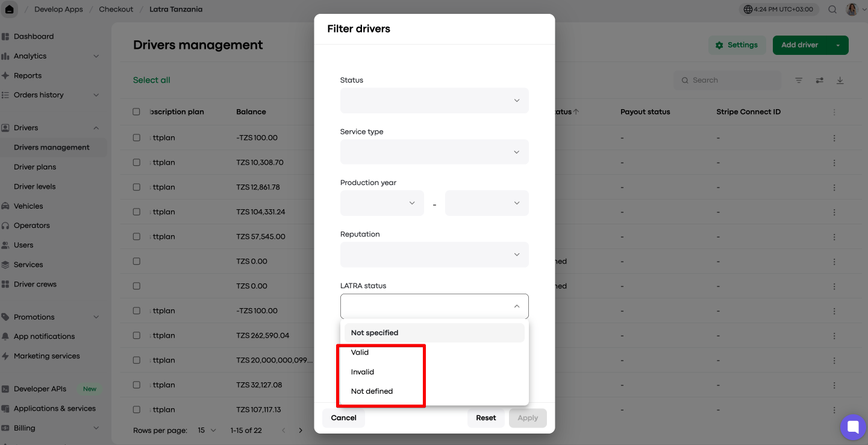This screenshot has width=868, height=445.
Task: Open the Add driver arrow dropdown
Action: click(x=838, y=45)
